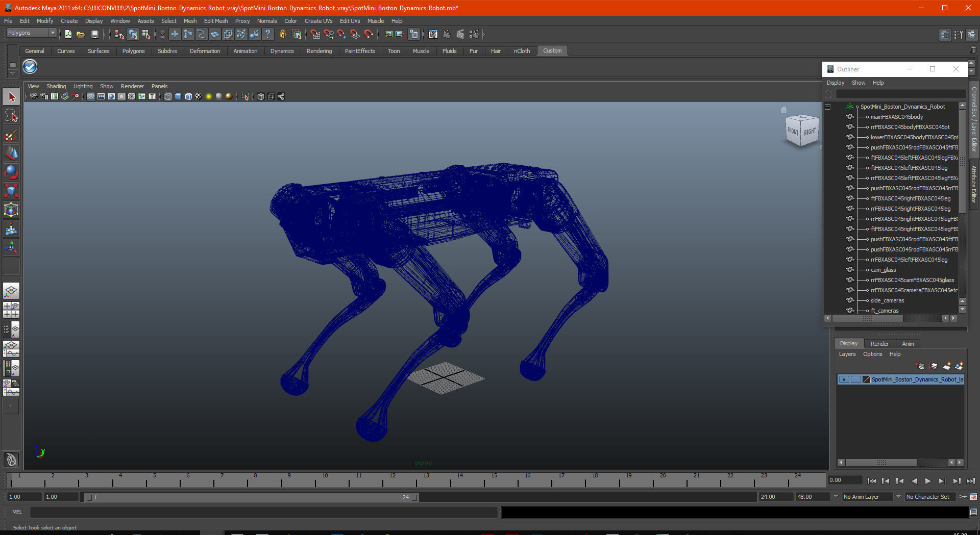Toggle smooth shade all blue cube
Image resolution: width=980 pixels, height=535 pixels.
[x=178, y=96]
